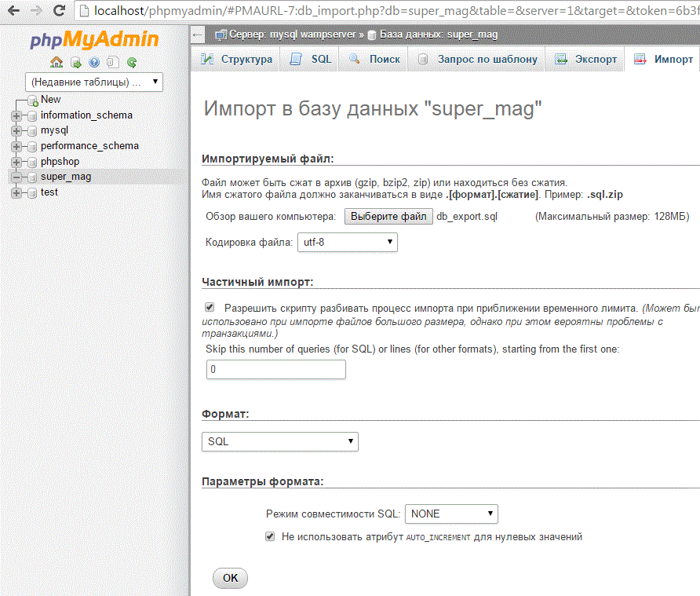This screenshot has height=596, width=700.
Task: Open the SQL format dropdown
Action: tap(279, 441)
